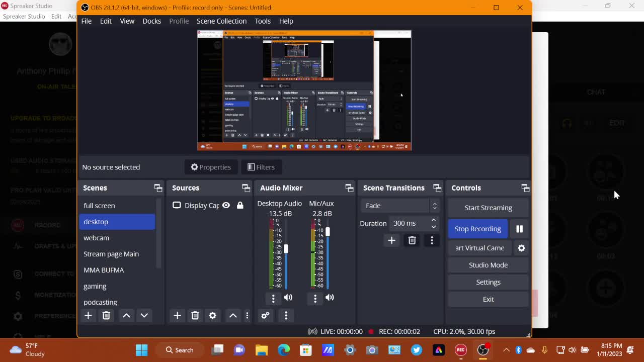Click Exit button in Controls

pos(488,299)
